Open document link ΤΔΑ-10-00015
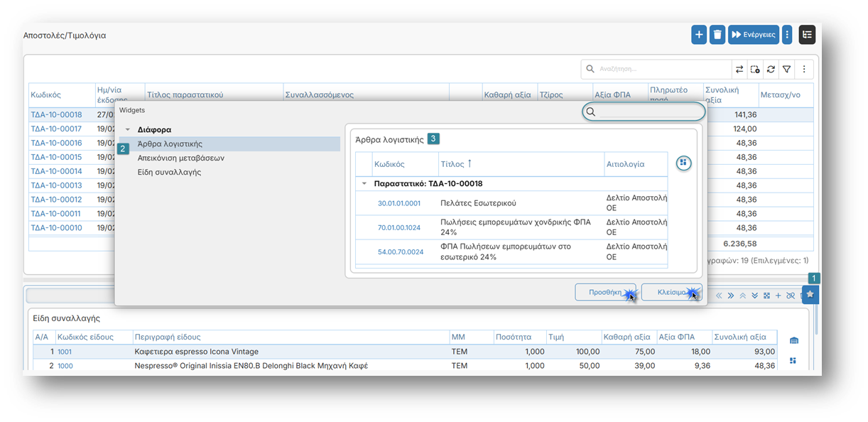 56,157
